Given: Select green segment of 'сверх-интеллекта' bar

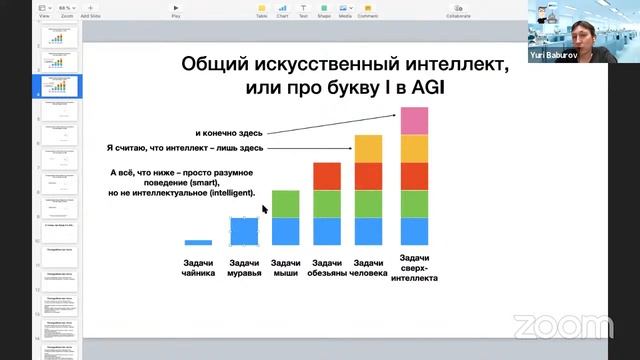Looking at the screenshot, I should [x=414, y=204].
